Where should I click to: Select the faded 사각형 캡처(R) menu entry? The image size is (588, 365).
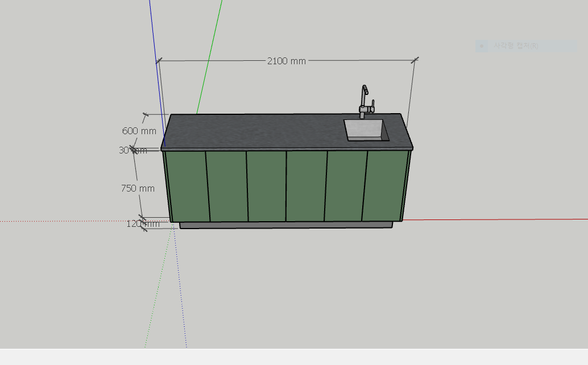click(526, 46)
